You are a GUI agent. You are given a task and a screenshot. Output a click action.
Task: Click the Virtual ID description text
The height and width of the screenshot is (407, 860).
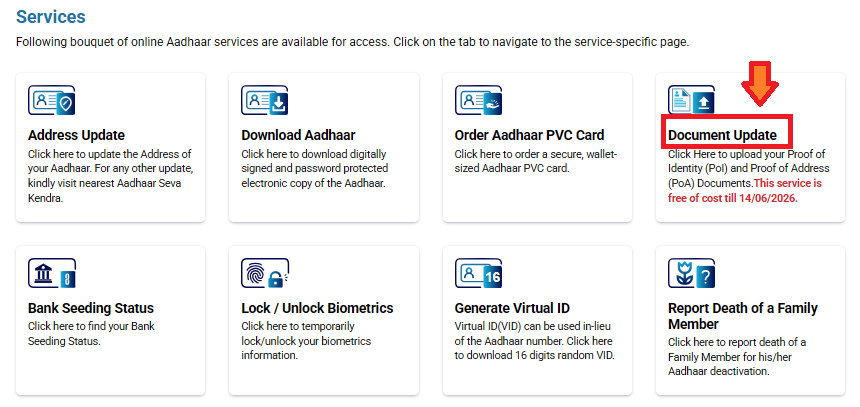coord(533,341)
